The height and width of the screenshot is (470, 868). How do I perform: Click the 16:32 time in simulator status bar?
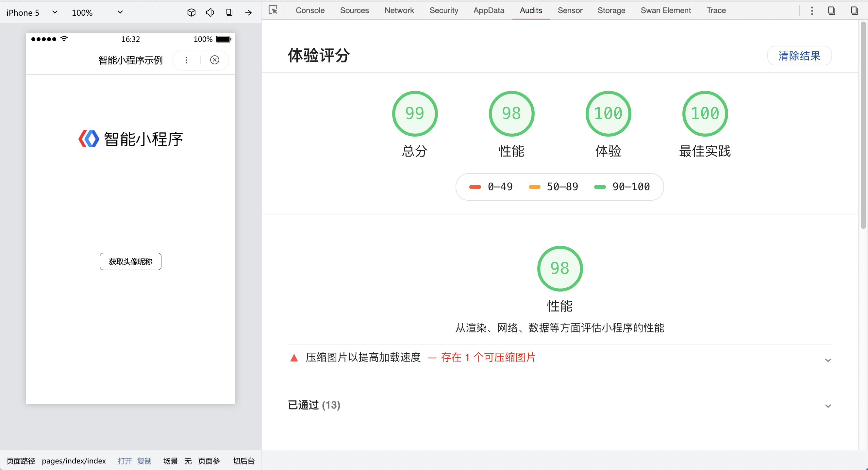130,39
